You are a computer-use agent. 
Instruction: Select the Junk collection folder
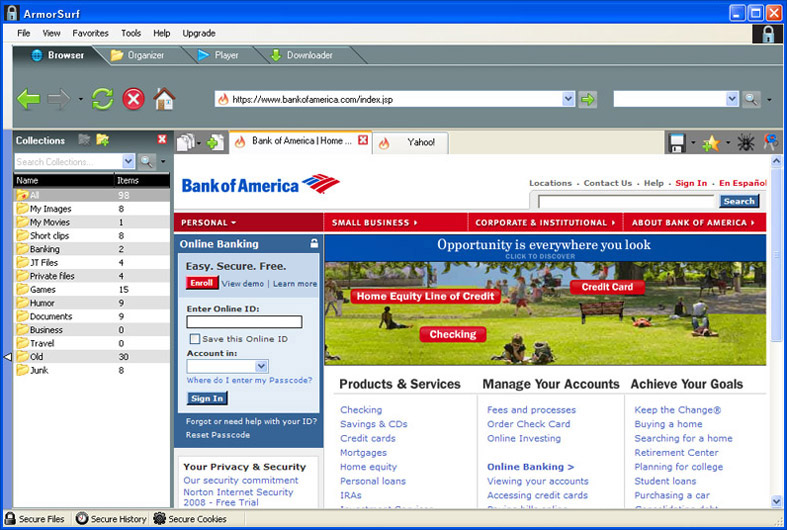[91, 370]
